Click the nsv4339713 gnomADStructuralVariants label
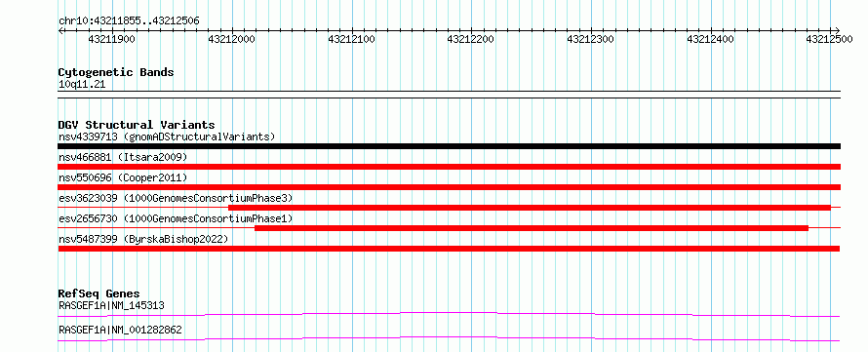868x352 pixels. (167, 137)
